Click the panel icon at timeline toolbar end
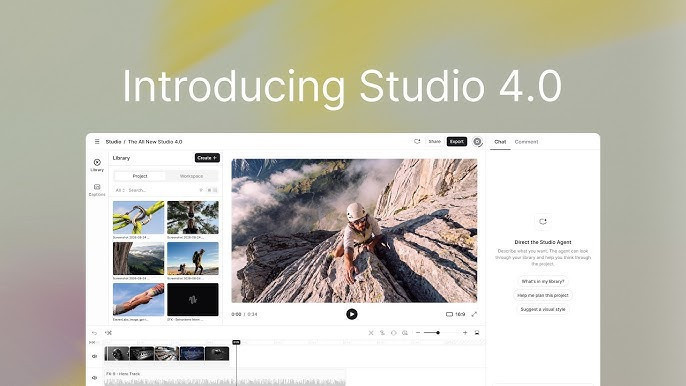The image size is (686, 386). 477,333
